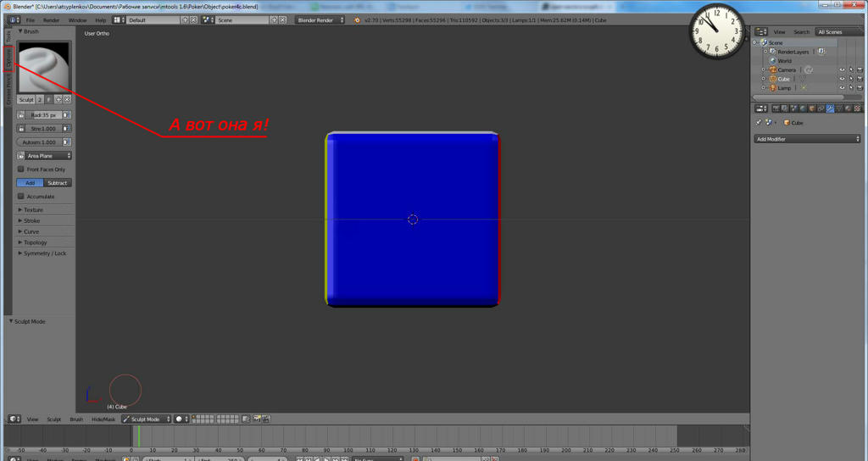868x461 pixels.
Task: Click the viewport shading sphere icon
Action: click(x=179, y=419)
